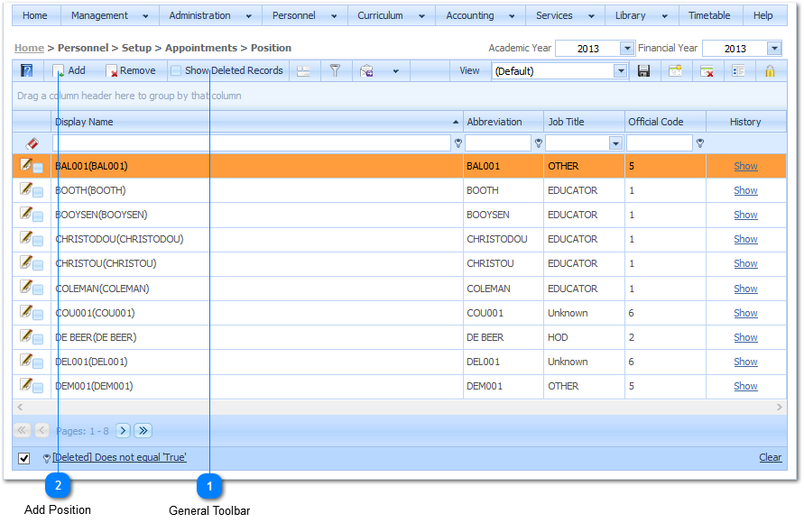Click the filter icon beside Abbreviation filter
Image resolution: width=804 pixels, height=532 pixels.
pyautogui.click(x=538, y=143)
